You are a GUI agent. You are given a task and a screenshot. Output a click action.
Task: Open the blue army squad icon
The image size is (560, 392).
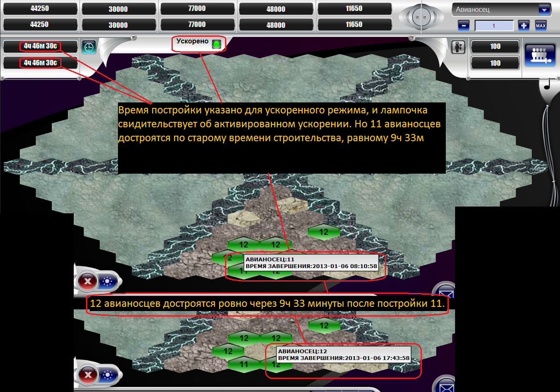[540, 55]
